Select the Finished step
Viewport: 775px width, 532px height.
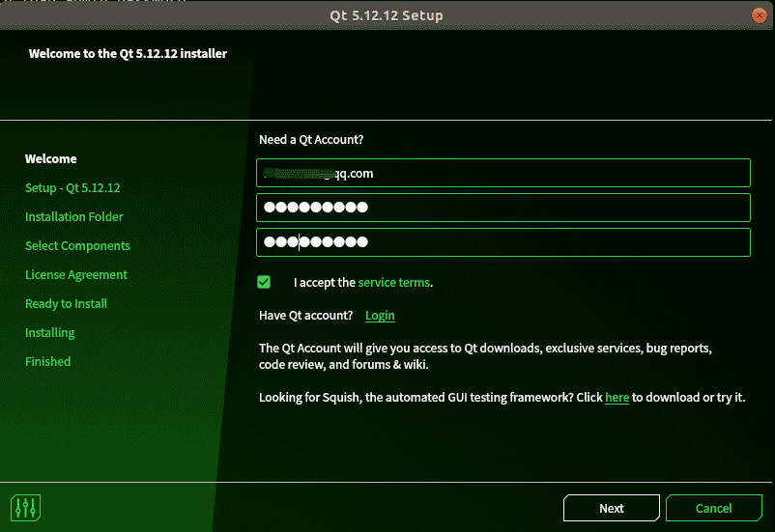[x=48, y=362]
